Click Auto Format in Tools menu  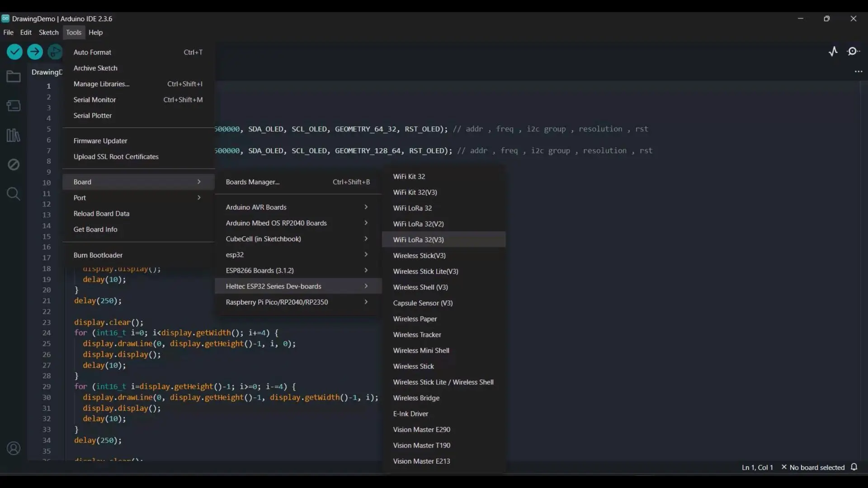92,52
